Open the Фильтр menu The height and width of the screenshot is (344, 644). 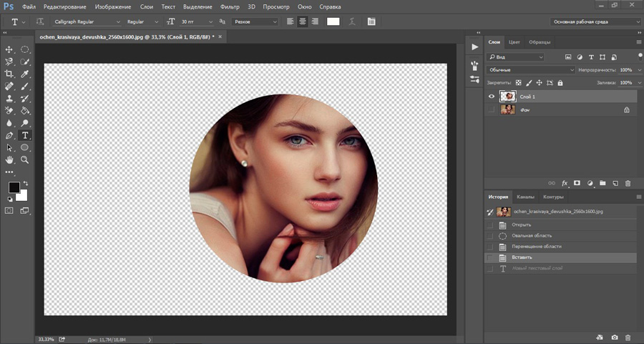230,6
